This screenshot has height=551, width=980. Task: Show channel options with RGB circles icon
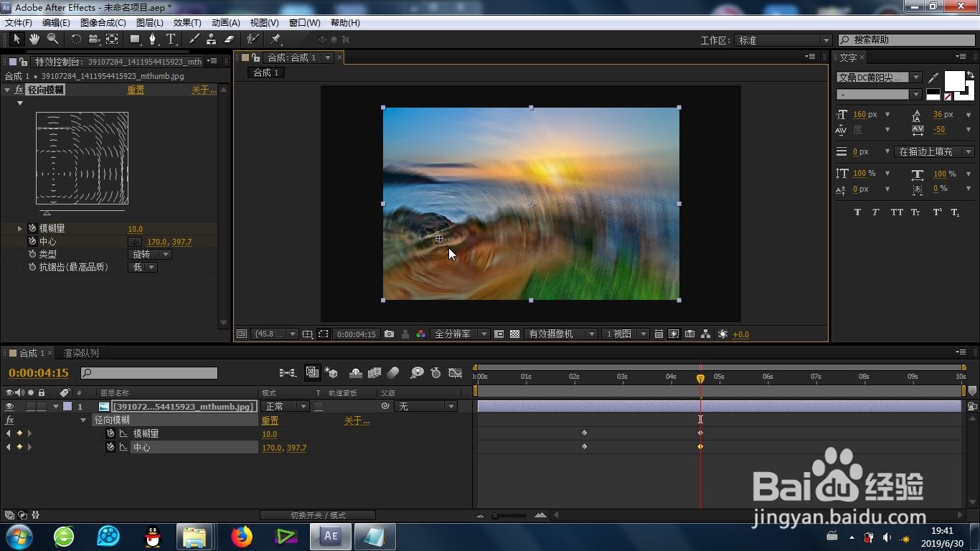point(421,334)
